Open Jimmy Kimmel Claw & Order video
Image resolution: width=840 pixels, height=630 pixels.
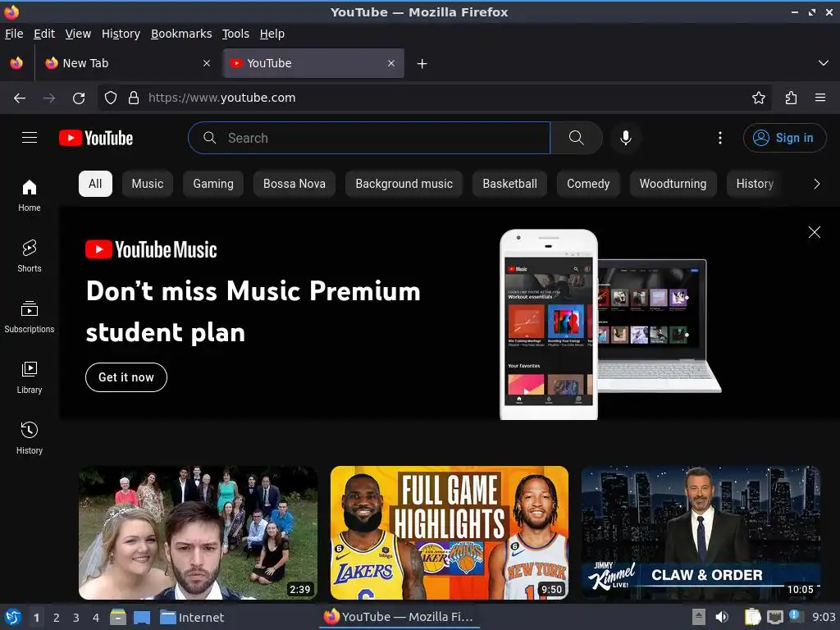(x=701, y=532)
